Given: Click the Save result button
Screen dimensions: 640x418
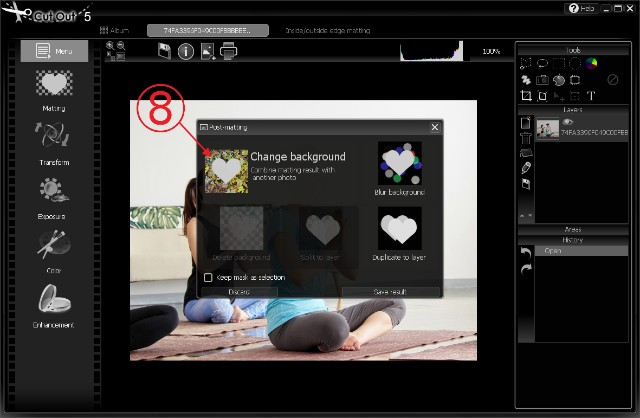Looking at the screenshot, I should (x=390, y=292).
